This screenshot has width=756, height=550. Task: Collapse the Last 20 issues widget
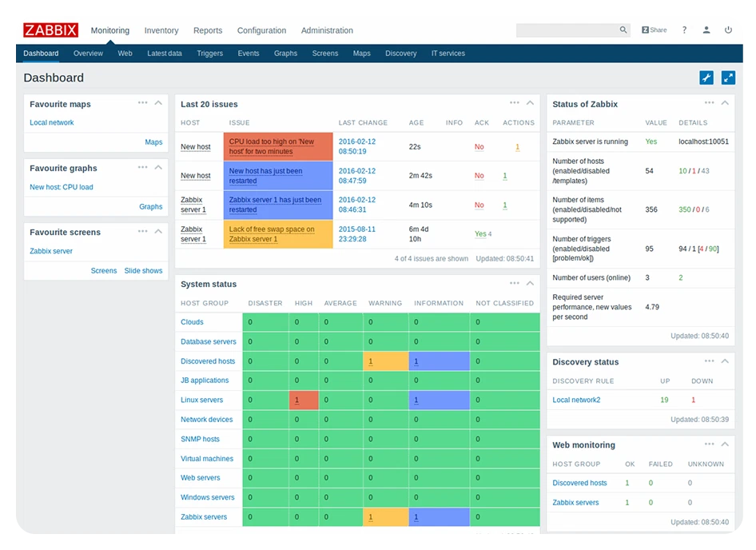[530, 103]
